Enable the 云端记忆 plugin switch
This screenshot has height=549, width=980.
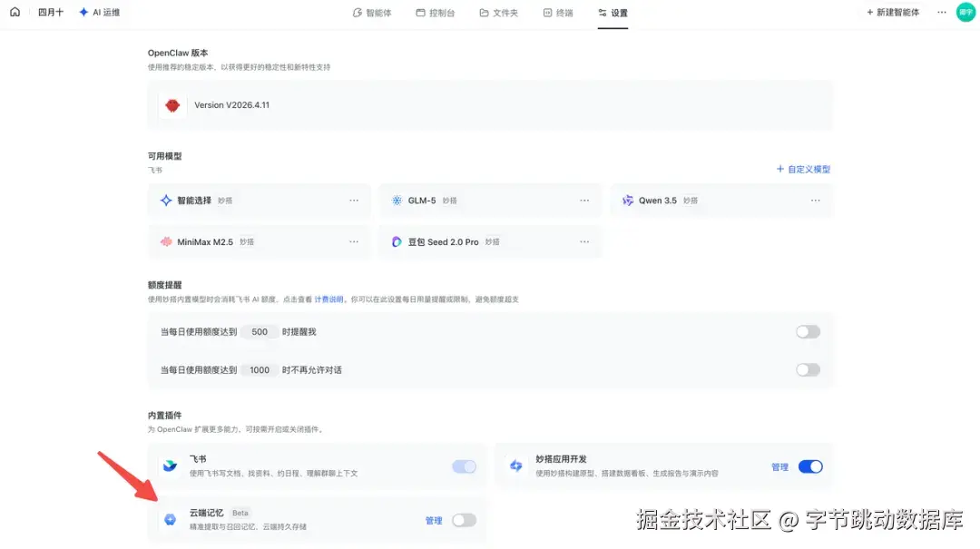(464, 520)
